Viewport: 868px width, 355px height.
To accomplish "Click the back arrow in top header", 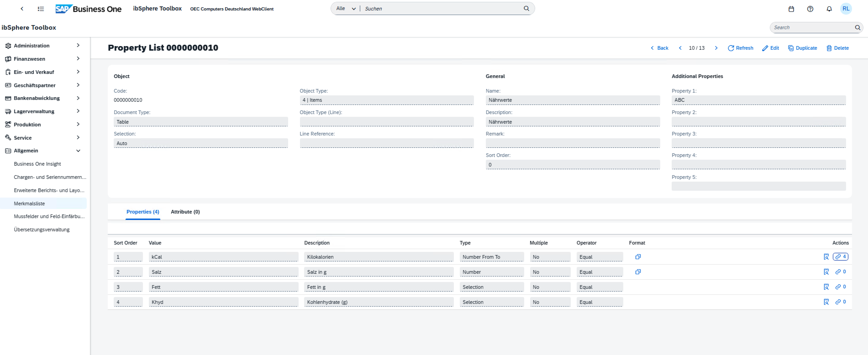I will [22, 9].
